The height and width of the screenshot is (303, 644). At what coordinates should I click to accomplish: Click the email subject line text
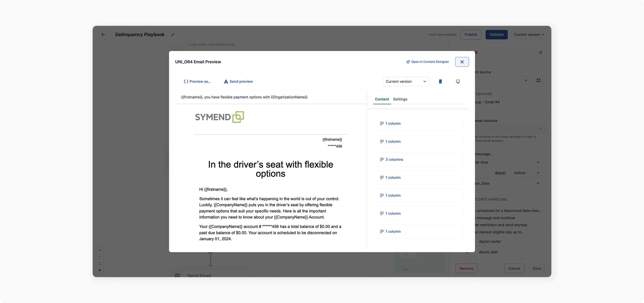point(244,97)
